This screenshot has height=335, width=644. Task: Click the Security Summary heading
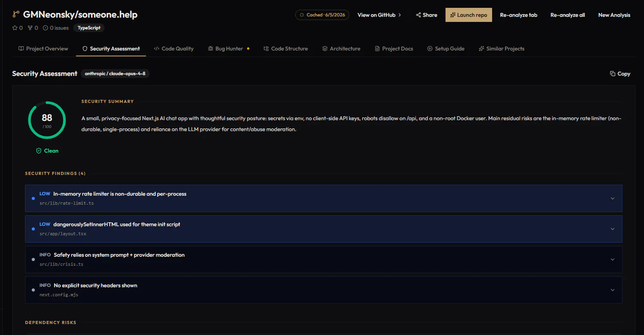[108, 101]
